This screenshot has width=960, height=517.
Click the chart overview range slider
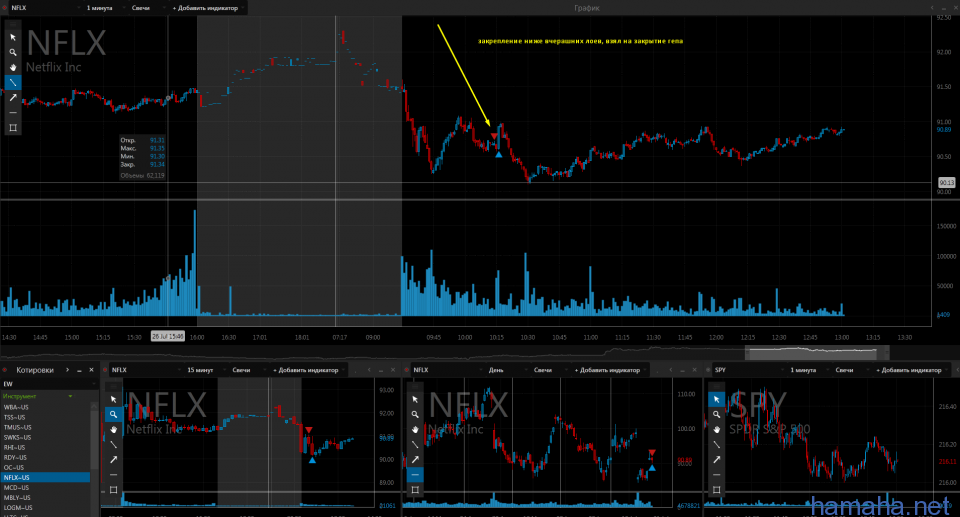point(811,352)
